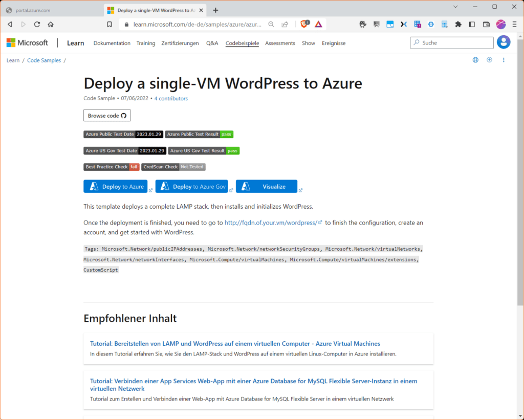Open the browser home page icon

pyautogui.click(x=51, y=25)
